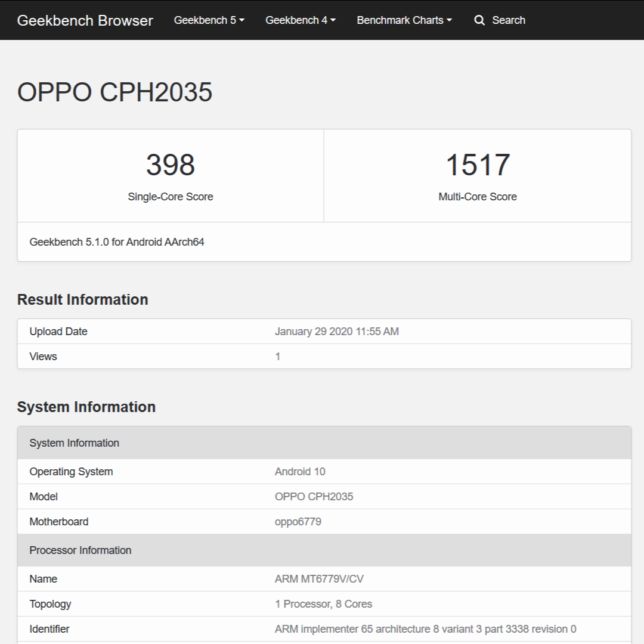
Task: Click the System Information table header row
Action: [324, 442]
